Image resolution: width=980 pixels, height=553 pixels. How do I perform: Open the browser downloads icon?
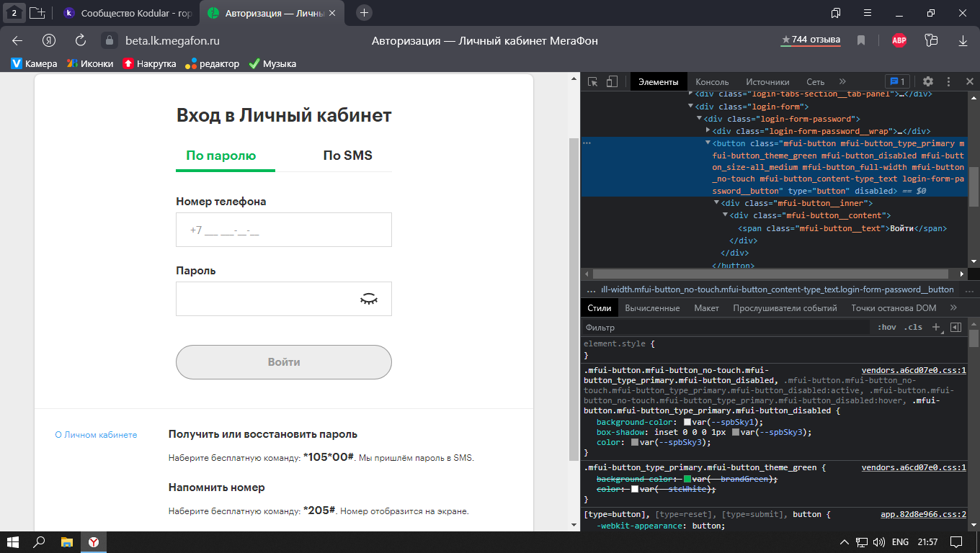pyautogui.click(x=963, y=40)
